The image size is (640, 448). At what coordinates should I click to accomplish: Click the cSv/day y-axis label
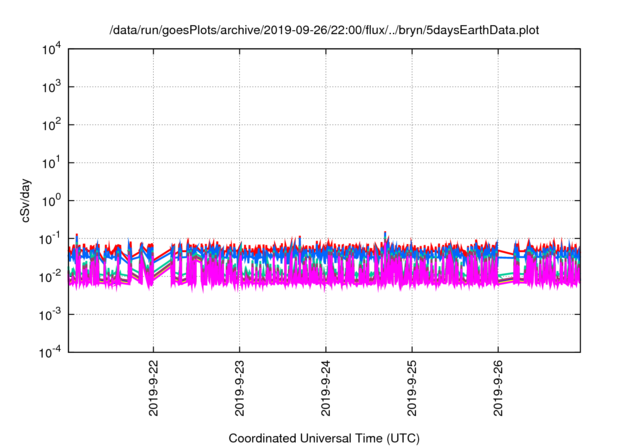pos(26,200)
